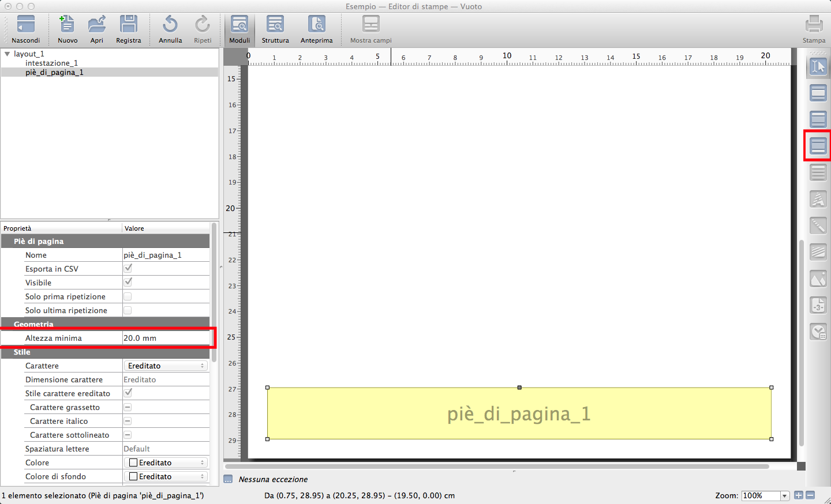This screenshot has width=831, height=504.
Task: Enable the Solo prima ripetizione checkbox
Action: (x=128, y=296)
